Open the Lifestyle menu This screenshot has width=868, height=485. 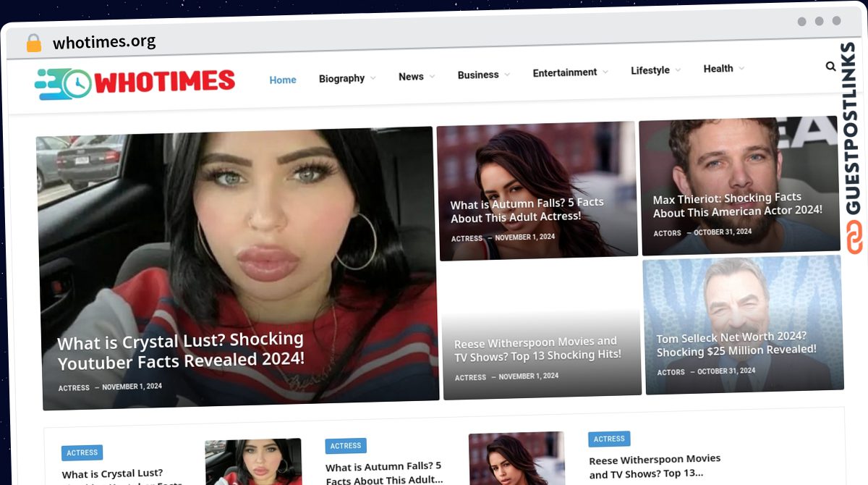650,70
